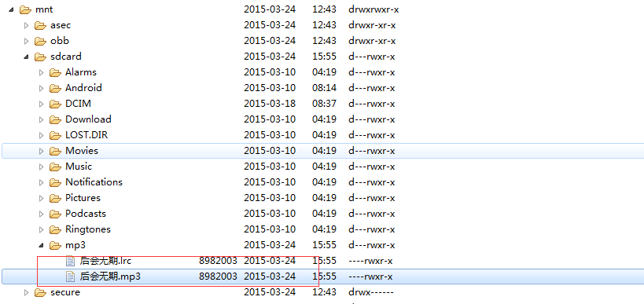Select the Android folder label
This screenshot has width=644, height=304.
click(x=83, y=88)
